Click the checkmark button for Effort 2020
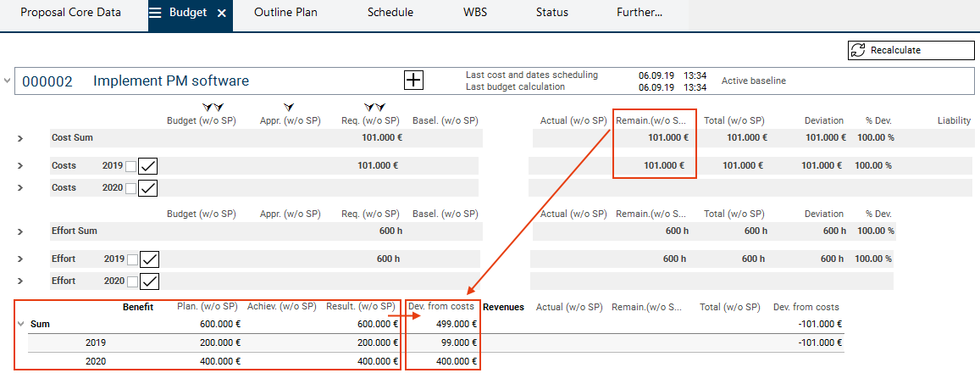 [148, 281]
